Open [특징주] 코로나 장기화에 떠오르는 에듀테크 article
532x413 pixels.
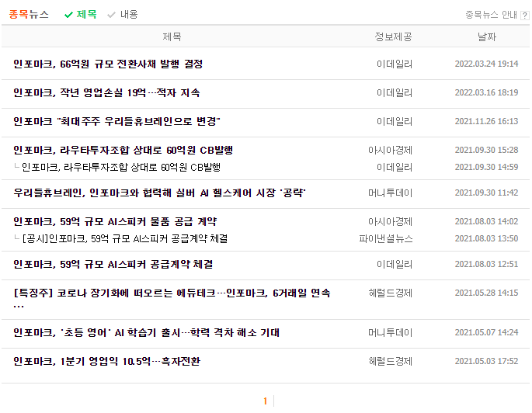tap(172, 298)
